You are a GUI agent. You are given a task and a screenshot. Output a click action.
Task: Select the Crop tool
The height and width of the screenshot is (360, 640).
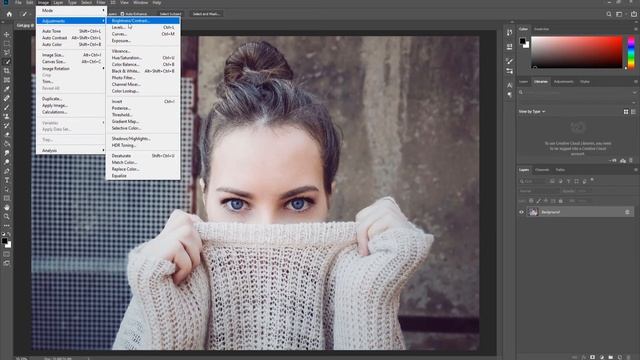pyautogui.click(x=7, y=71)
